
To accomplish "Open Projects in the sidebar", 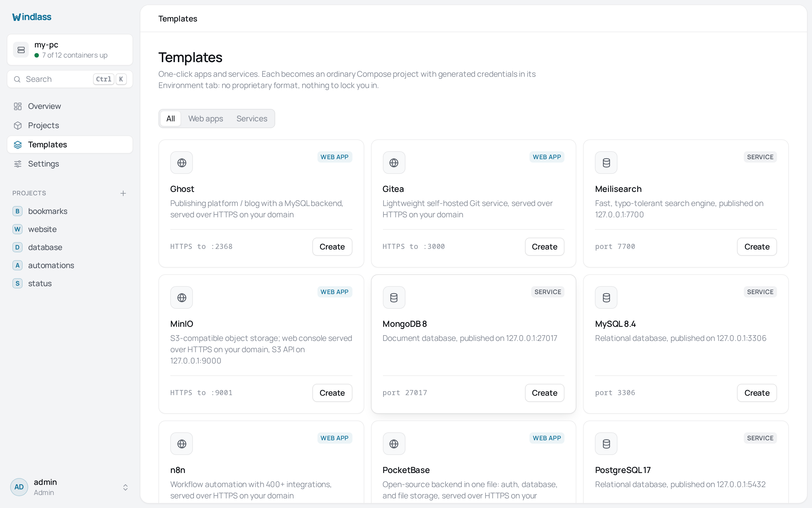I will point(70,126).
